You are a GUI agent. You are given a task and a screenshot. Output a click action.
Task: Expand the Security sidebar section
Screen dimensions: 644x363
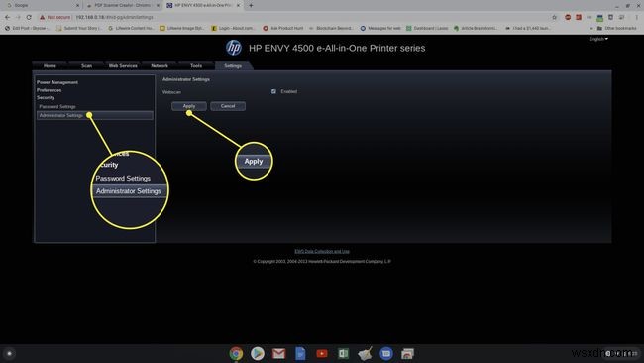46,97
